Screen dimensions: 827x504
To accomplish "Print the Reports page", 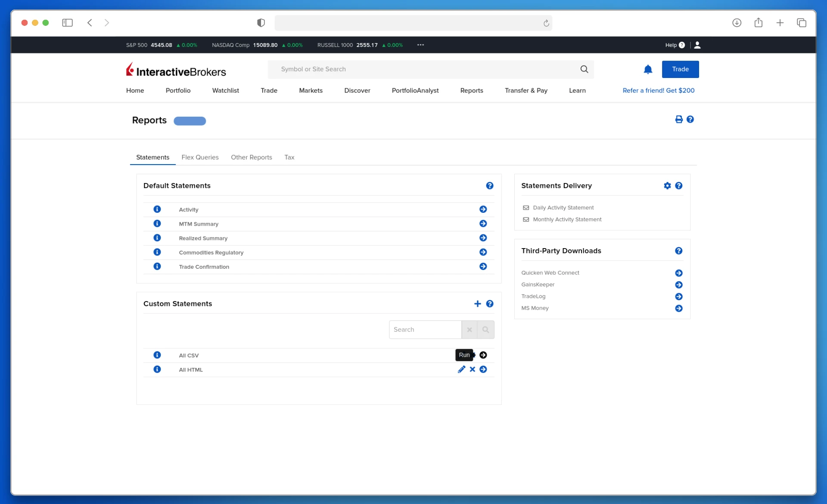I will [x=679, y=120].
